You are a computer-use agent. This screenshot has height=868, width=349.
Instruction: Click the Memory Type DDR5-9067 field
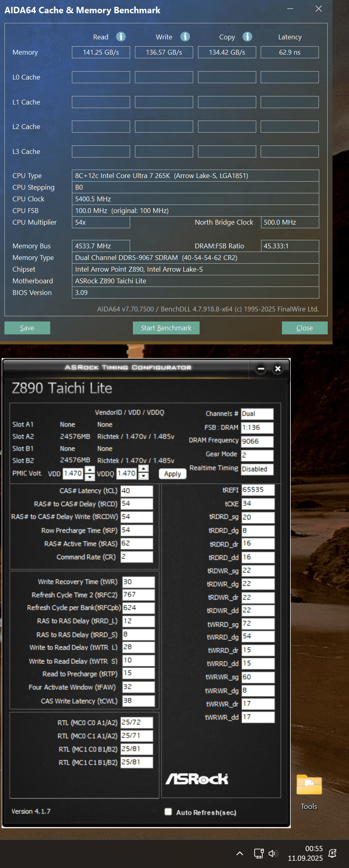point(196,258)
